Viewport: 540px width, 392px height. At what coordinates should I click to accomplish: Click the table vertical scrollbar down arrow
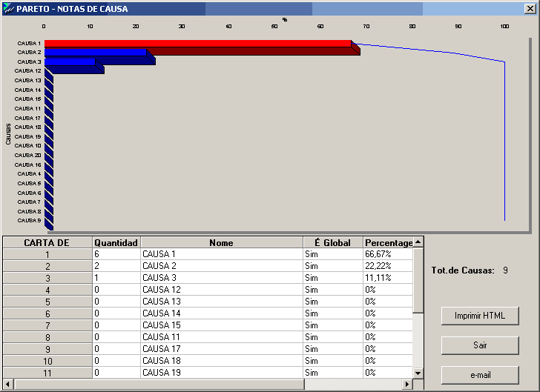[418, 373]
